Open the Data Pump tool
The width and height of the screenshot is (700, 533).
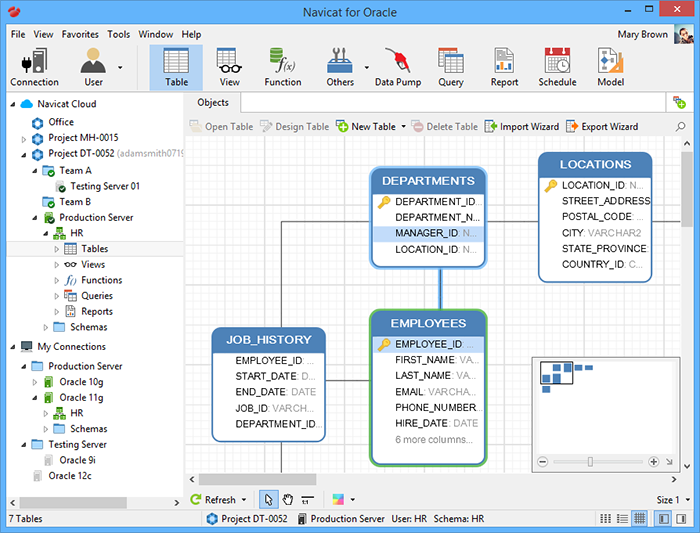(398, 67)
